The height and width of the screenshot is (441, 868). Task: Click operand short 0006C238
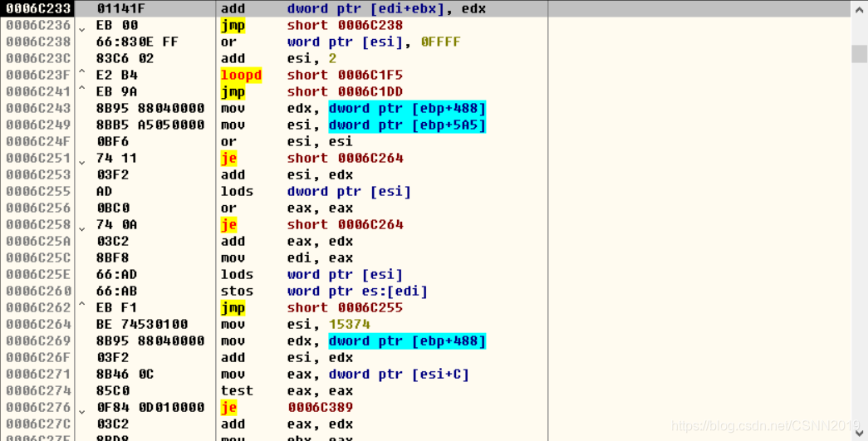tap(345, 26)
